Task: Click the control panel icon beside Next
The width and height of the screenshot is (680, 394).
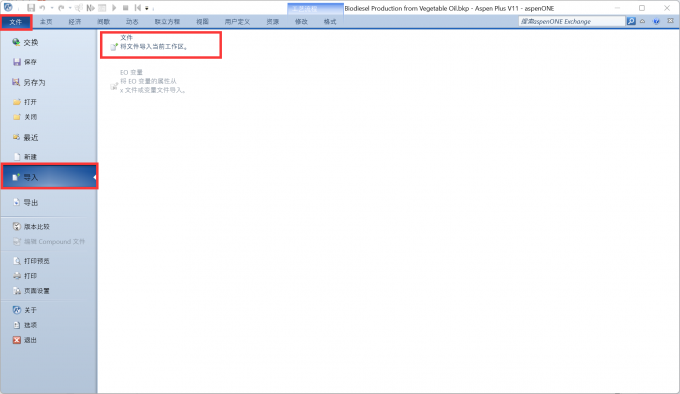Action: click(x=102, y=8)
